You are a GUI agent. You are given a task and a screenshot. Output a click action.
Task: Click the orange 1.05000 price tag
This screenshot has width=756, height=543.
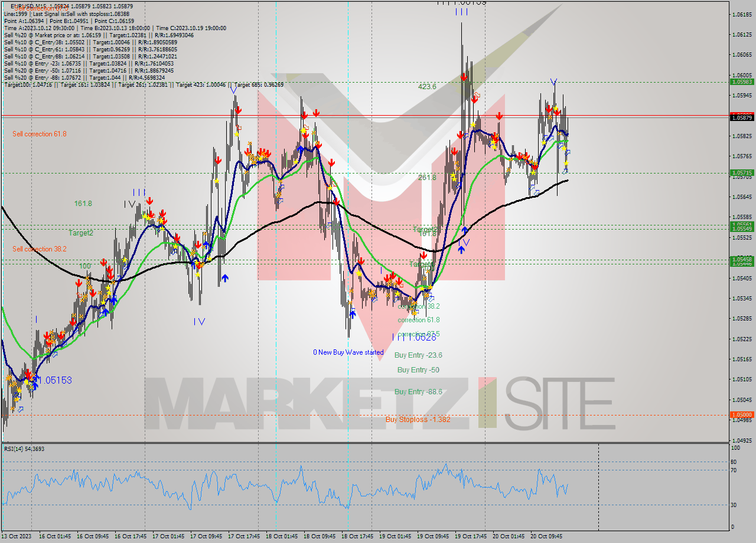tap(742, 415)
